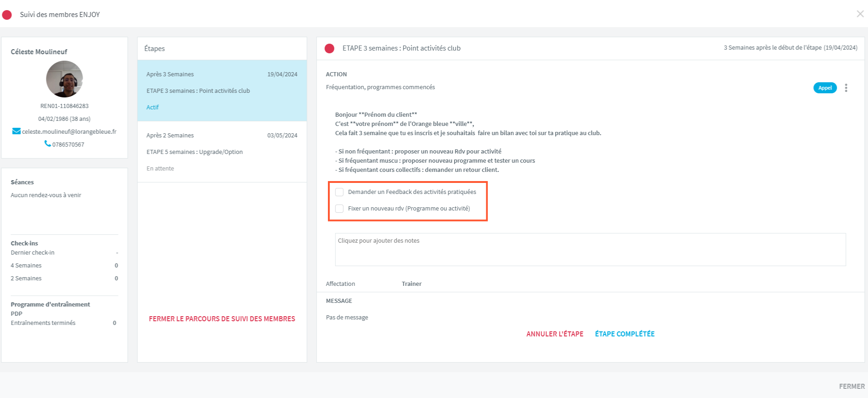Viewport: 868px width, 398px height.
Task: Select step ETAPE 3 semaines : Point activités club
Action: (x=222, y=91)
